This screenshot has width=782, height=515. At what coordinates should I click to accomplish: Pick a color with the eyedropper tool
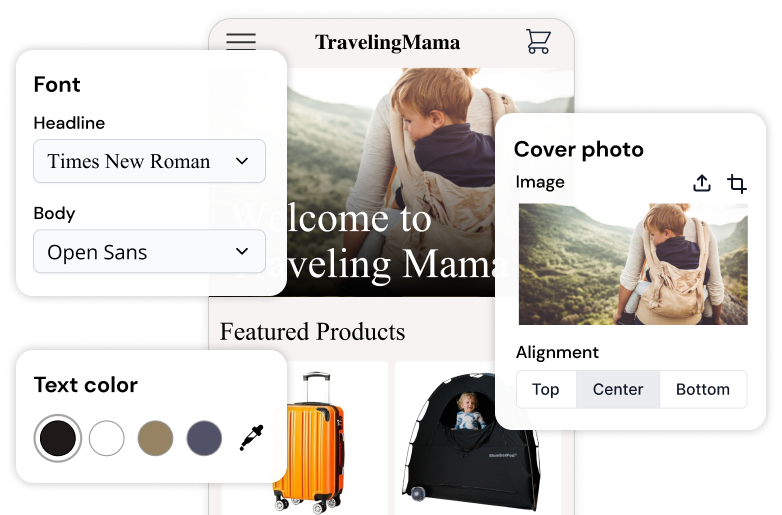pyautogui.click(x=251, y=438)
